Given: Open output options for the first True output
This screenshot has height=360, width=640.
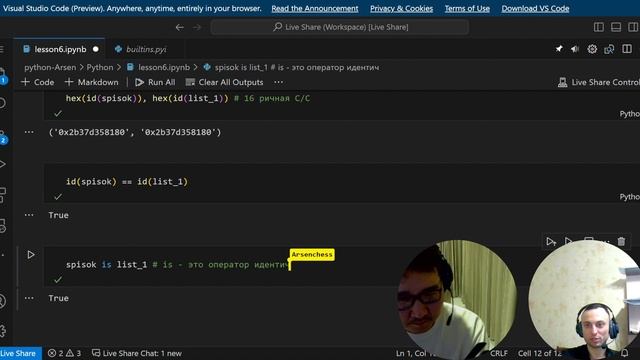Looking at the screenshot, I should click(29, 215).
